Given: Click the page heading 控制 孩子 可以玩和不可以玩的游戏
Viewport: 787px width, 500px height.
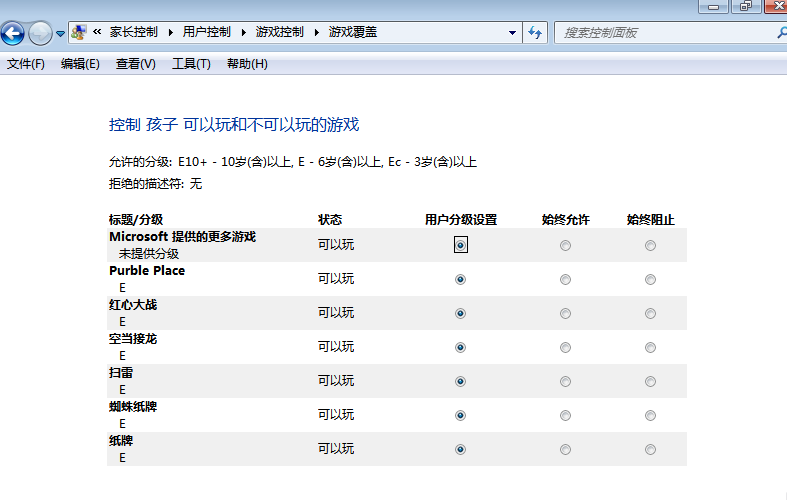Looking at the screenshot, I should pyautogui.click(x=234, y=124).
